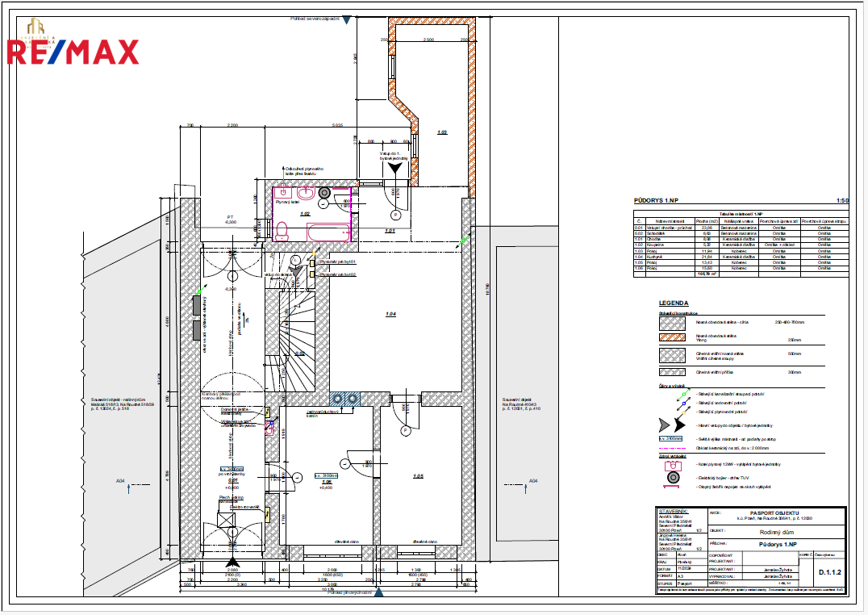The image size is (868, 615).
Task: Click the Plocha (m2) column header
Action: pyautogui.click(x=706, y=221)
